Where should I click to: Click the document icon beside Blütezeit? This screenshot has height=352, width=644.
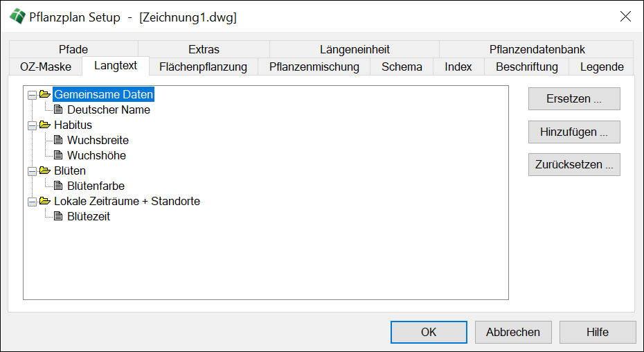coord(58,216)
